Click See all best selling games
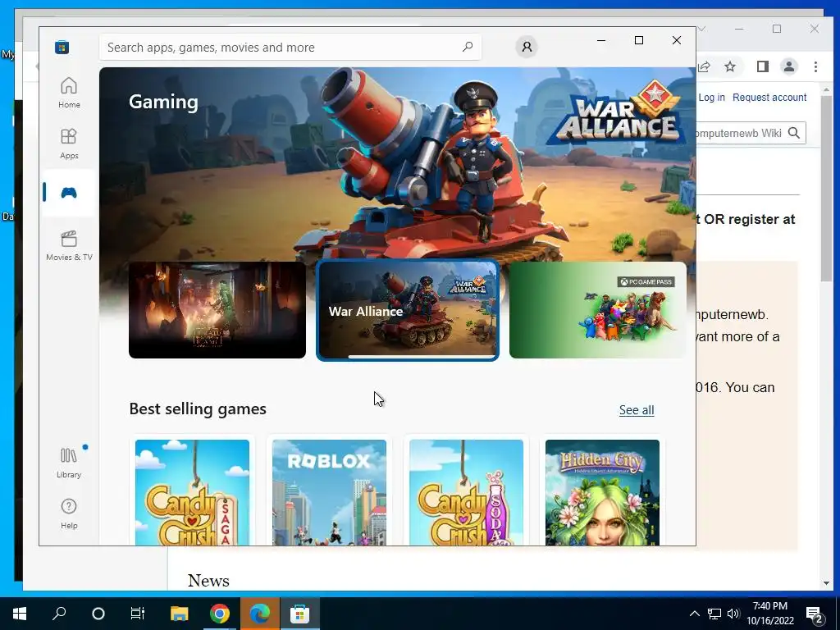 (x=637, y=410)
